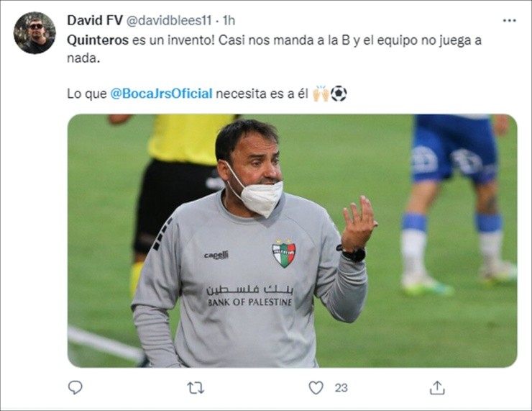Open the attached photo of coach
The image size is (532, 411).
[x=292, y=240]
